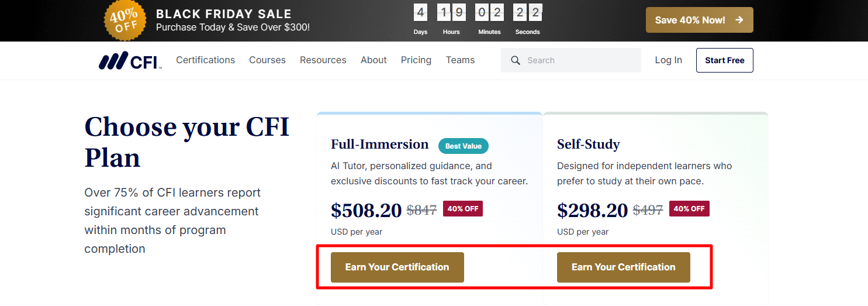Click the Log In link

[668, 60]
